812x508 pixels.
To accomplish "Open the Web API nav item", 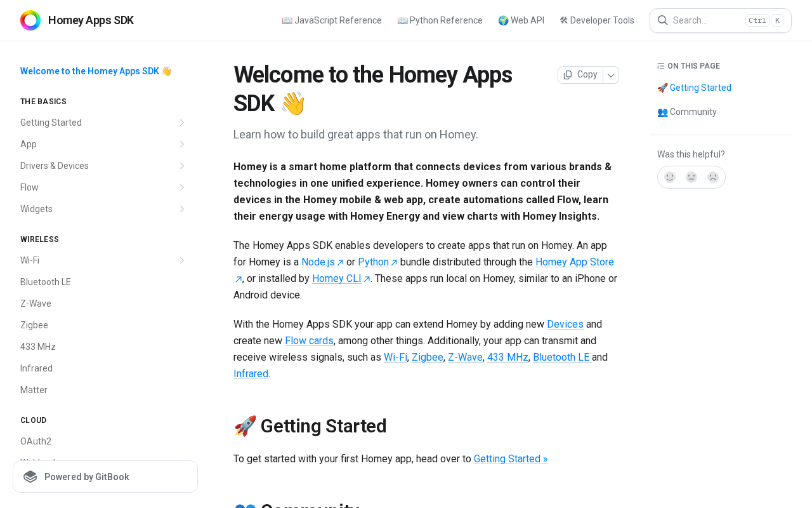I will pyautogui.click(x=521, y=20).
